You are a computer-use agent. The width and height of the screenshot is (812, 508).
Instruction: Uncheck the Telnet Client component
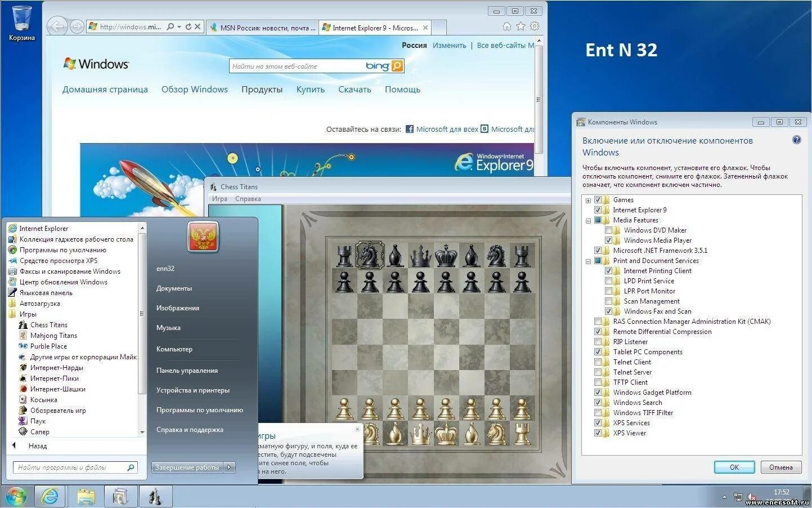pyautogui.click(x=599, y=362)
